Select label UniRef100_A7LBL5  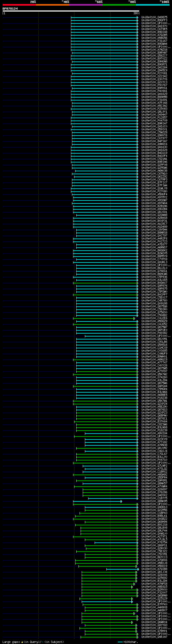pyautogui.click(x=154, y=539)
